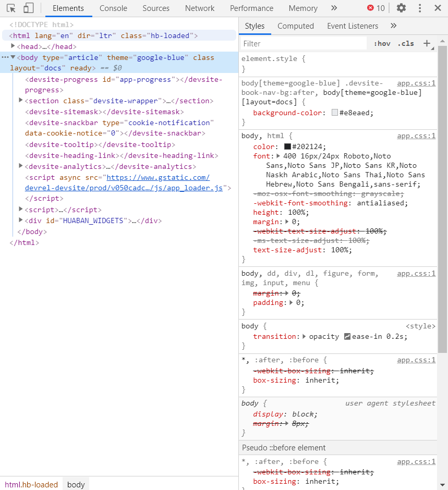Expand the inline script node
The image size is (448, 490).
pos(21,209)
